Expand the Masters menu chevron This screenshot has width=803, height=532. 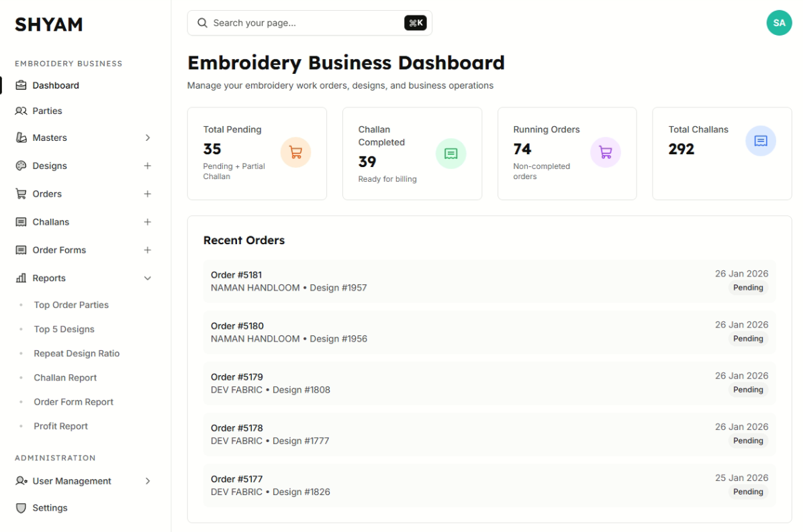click(x=148, y=138)
